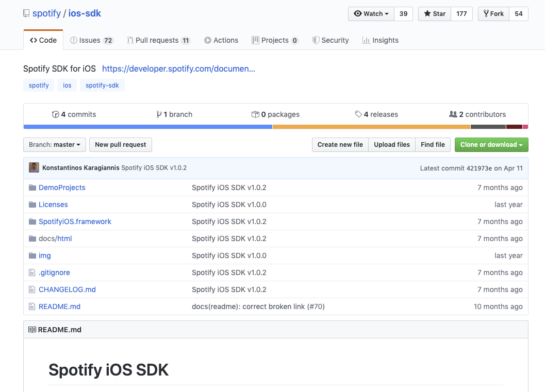Click the dark gray language bar segment
Viewport: 545px width, 392px height.
coord(488,127)
